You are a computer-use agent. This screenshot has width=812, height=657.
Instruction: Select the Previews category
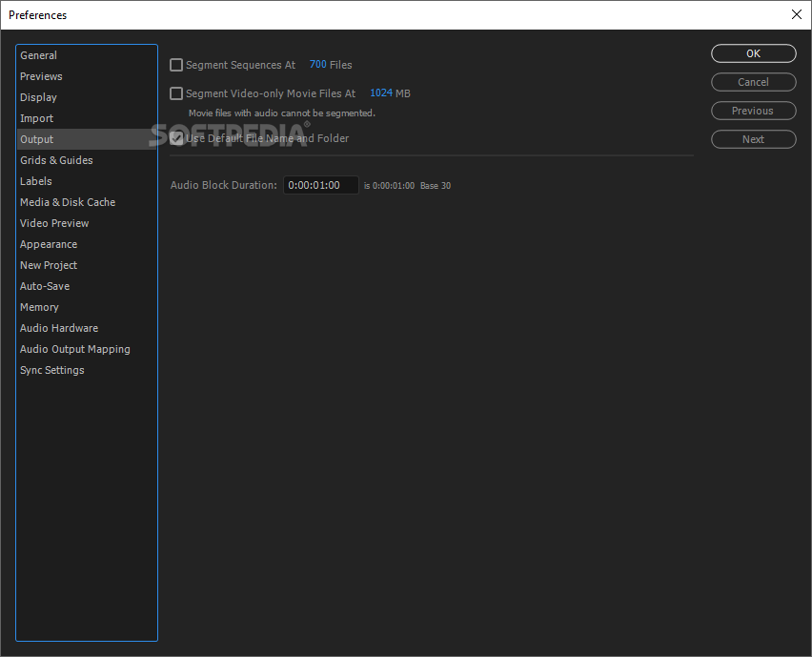click(86, 76)
